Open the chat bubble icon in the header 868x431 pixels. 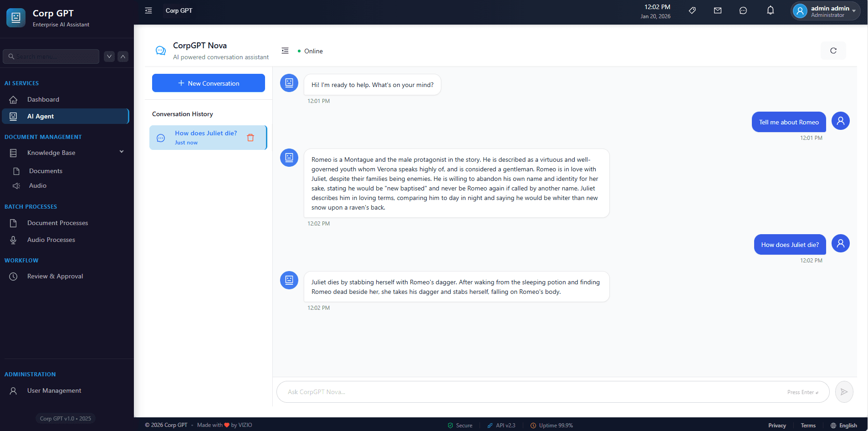tap(744, 10)
